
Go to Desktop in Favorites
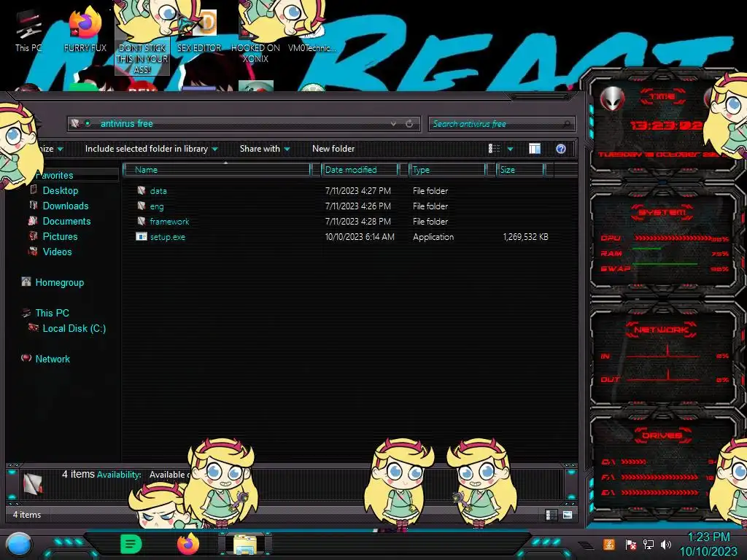[x=61, y=190]
